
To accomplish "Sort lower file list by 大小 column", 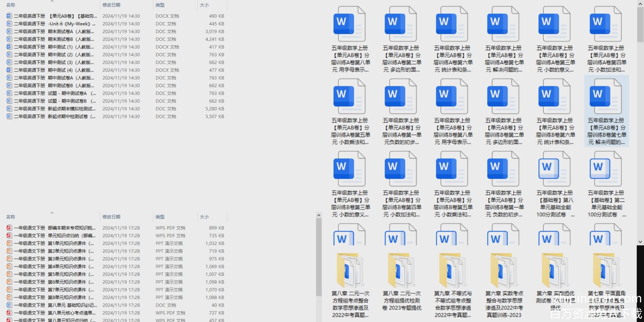I will [x=204, y=217].
